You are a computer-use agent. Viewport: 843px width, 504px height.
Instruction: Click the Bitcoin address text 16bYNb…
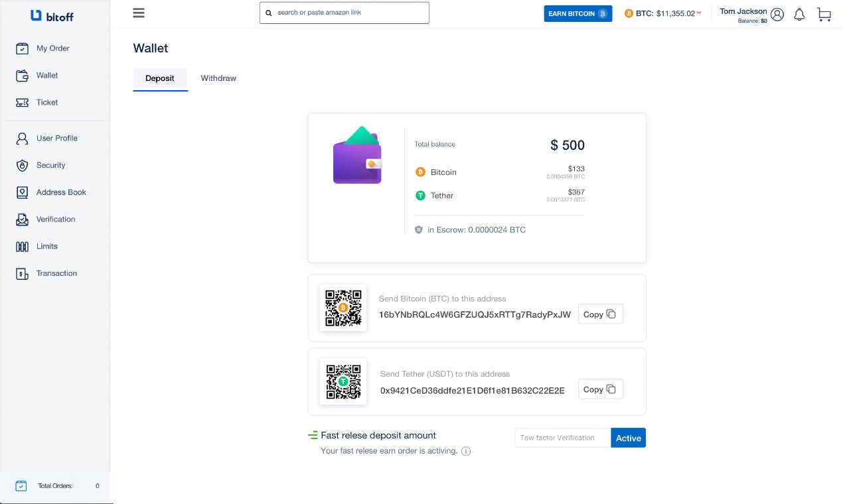(x=475, y=314)
